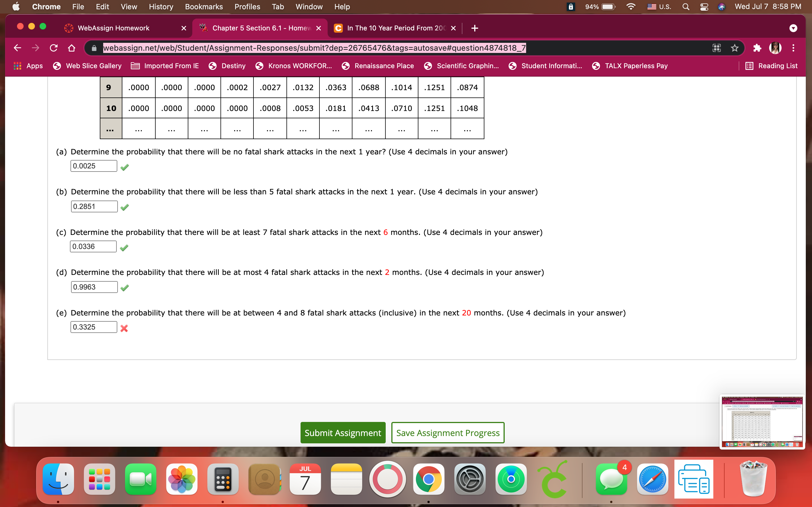Screen dimensions: 812x507
Task: Open macOS Control Center toggle icon
Action: [704, 7]
